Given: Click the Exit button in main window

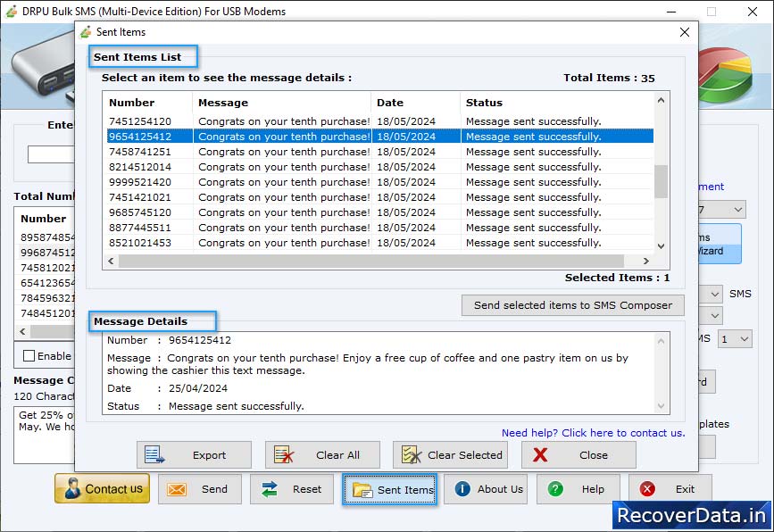Looking at the screenshot, I should (670, 489).
